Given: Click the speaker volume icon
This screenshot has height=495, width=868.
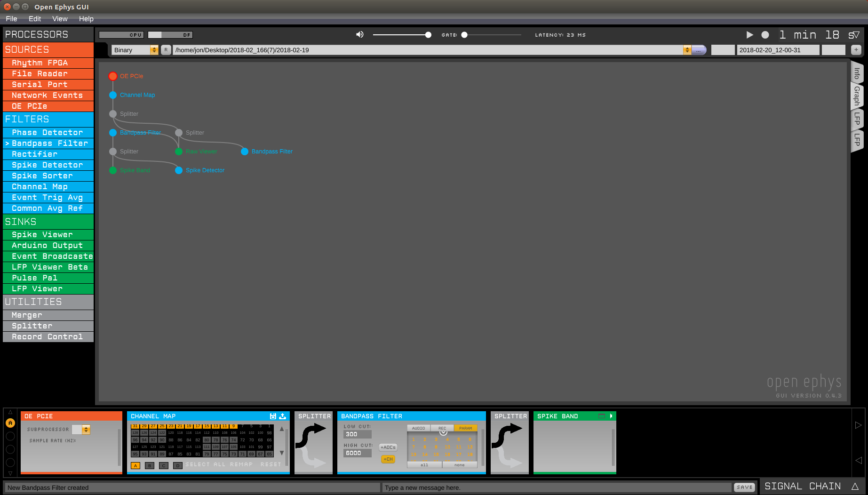Looking at the screenshot, I should [x=359, y=34].
